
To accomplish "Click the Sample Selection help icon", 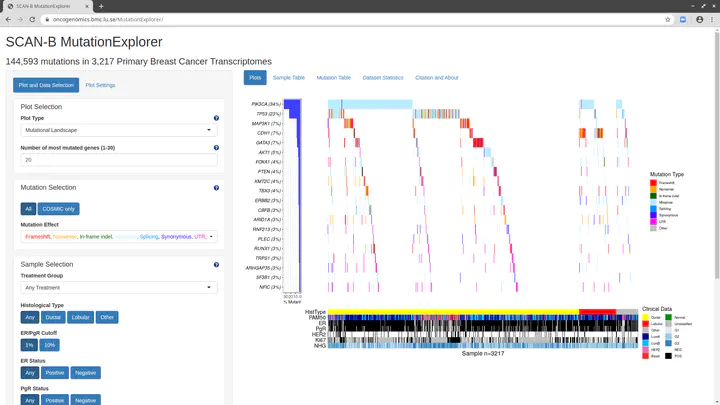I will (216, 264).
